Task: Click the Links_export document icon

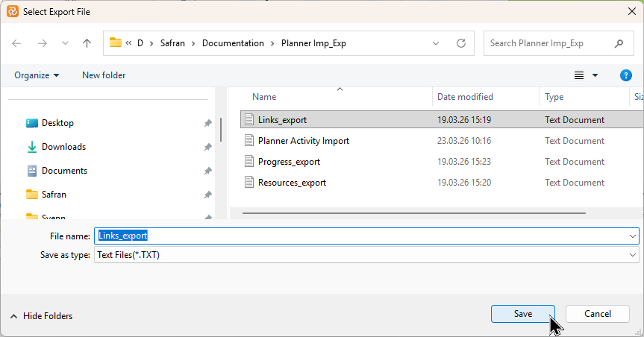Action: coord(249,119)
